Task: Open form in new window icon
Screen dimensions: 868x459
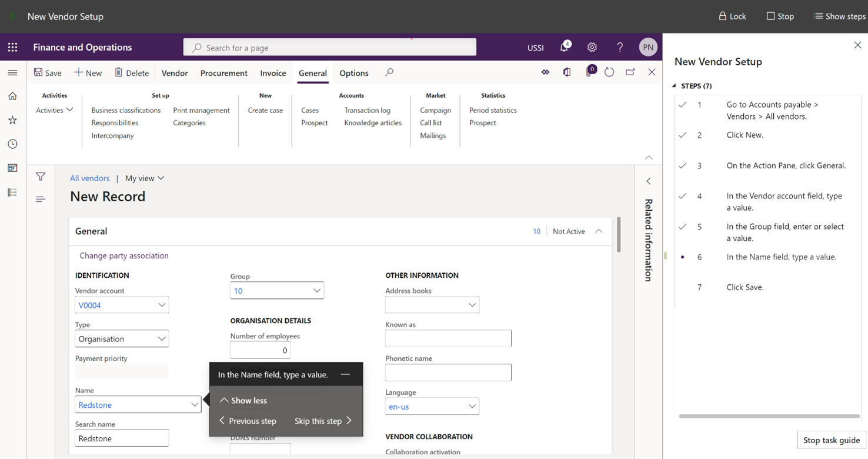Action: (x=630, y=72)
